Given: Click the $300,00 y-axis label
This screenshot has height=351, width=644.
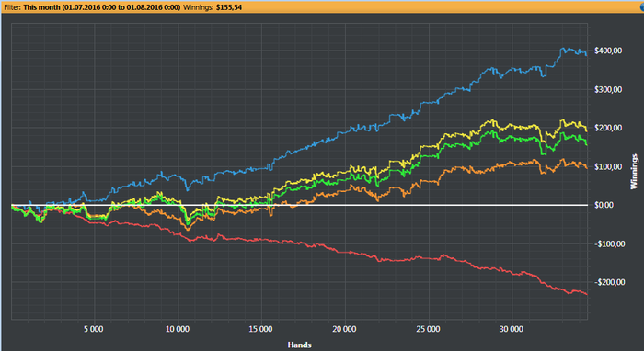Looking at the screenshot, I should [608, 89].
